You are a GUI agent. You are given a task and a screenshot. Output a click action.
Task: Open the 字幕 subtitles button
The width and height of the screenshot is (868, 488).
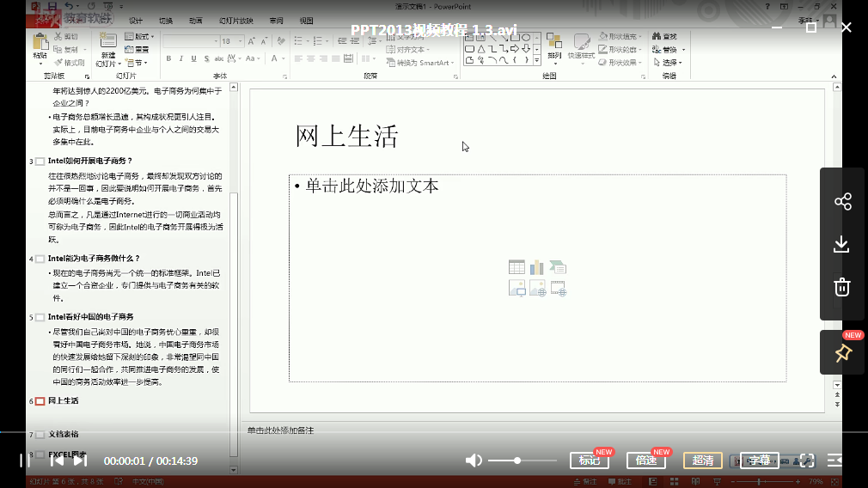[x=759, y=461]
